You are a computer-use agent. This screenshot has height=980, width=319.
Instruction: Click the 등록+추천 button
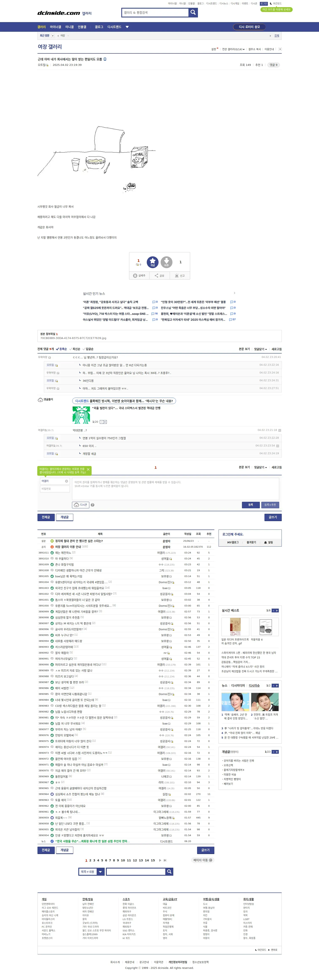point(270,505)
